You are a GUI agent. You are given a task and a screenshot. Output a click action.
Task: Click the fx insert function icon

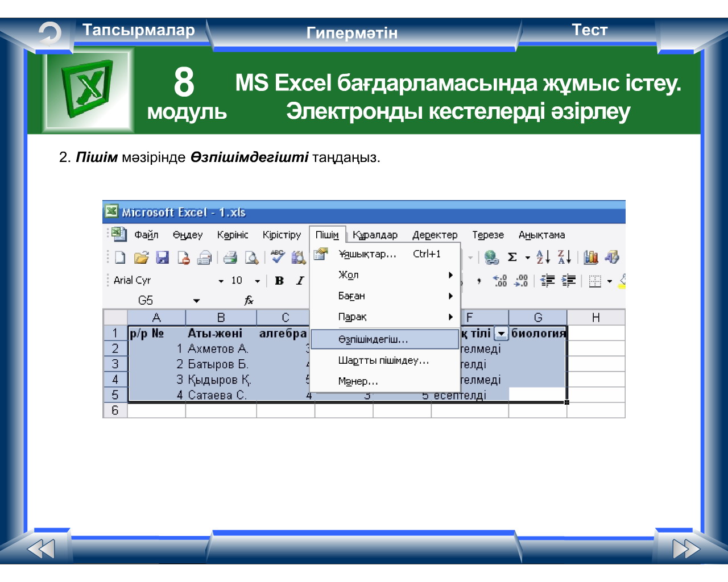pos(249,300)
